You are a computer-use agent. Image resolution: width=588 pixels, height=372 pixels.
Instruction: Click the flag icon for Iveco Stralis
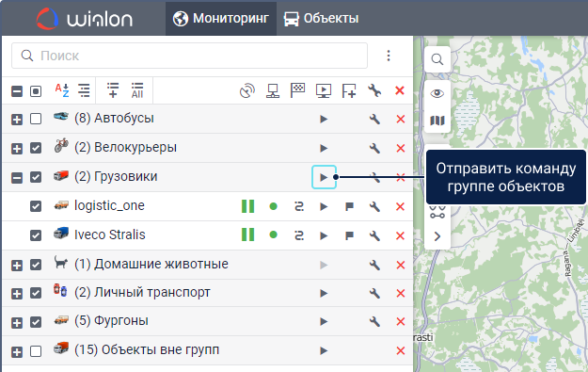(x=349, y=235)
